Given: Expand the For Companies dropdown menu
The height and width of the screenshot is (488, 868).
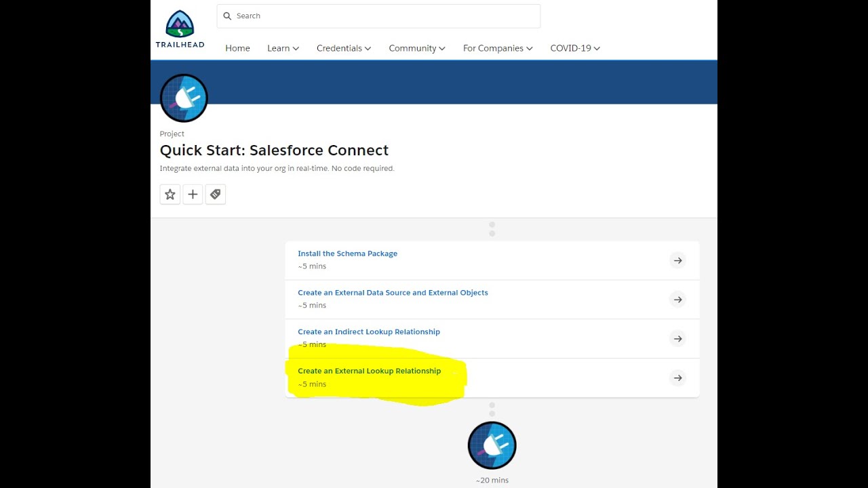Looking at the screenshot, I should point(498,48).
